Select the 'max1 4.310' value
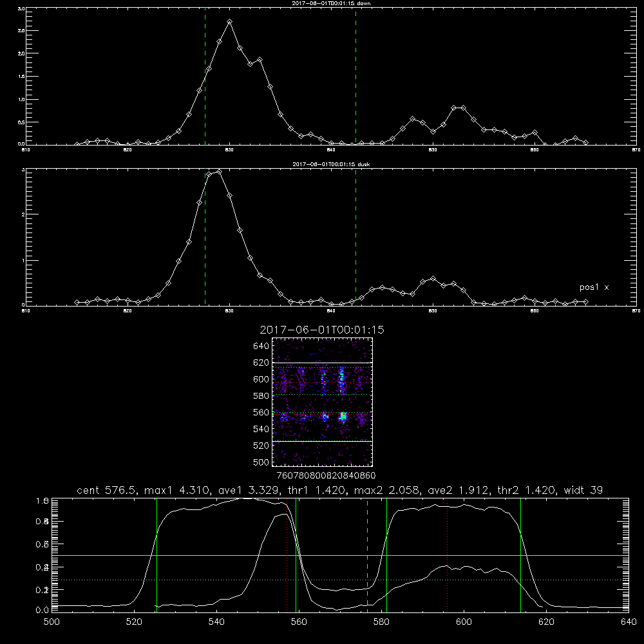Screen dimensions: 644x644 (x=177, y=490)
